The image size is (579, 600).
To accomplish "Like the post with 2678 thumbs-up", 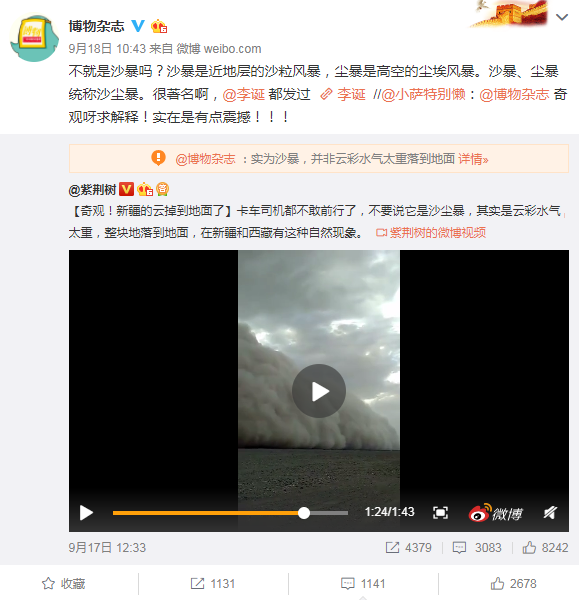I will (514, 584).
